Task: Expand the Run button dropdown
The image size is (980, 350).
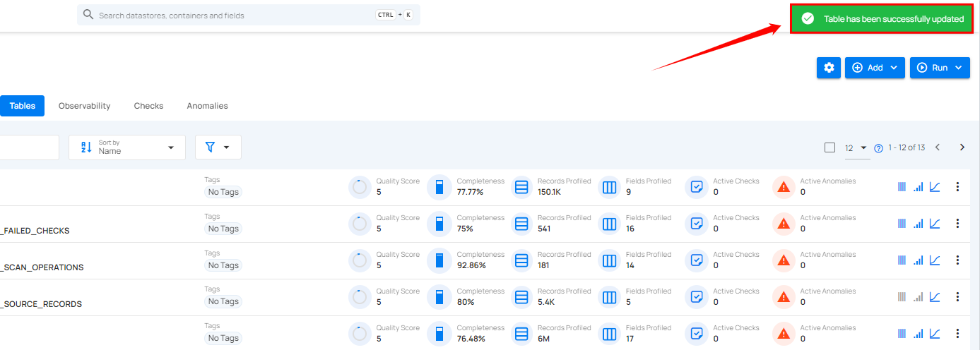Action: [x=940, y=68]
